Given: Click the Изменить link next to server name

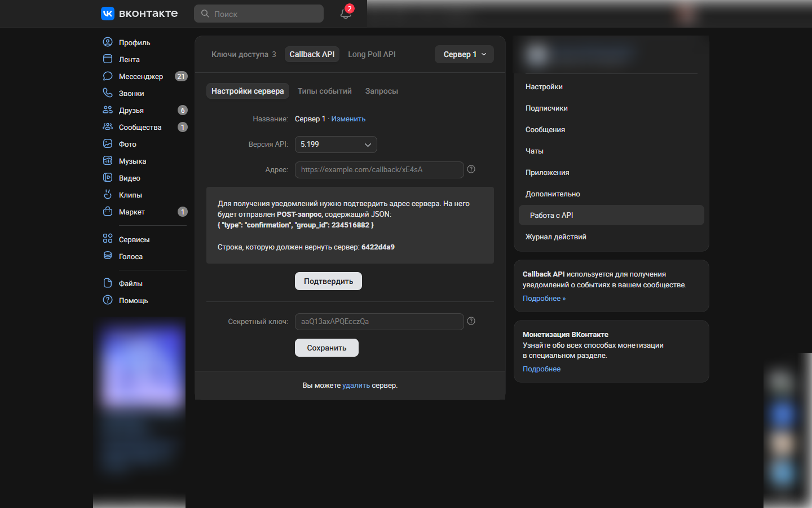Looking at the screenshot, I should click(348, 119).
